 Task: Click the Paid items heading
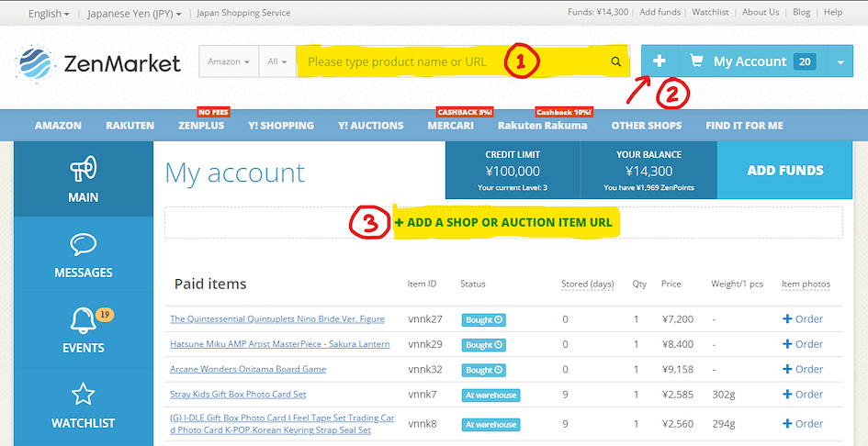(x=210, y=284)
